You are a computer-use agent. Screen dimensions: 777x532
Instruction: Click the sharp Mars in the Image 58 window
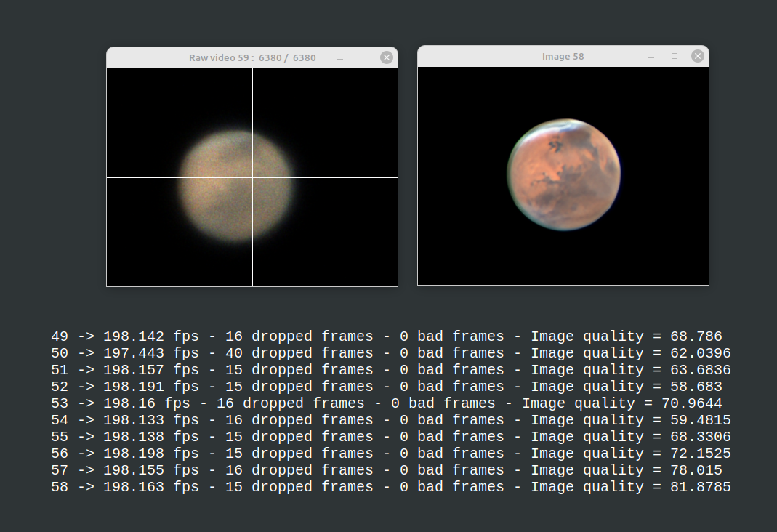tap(564, 174)
